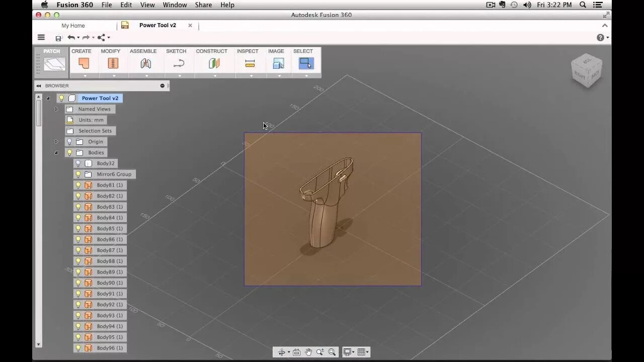Open the Window menu

pyautogui.click(x=175, y=5)
